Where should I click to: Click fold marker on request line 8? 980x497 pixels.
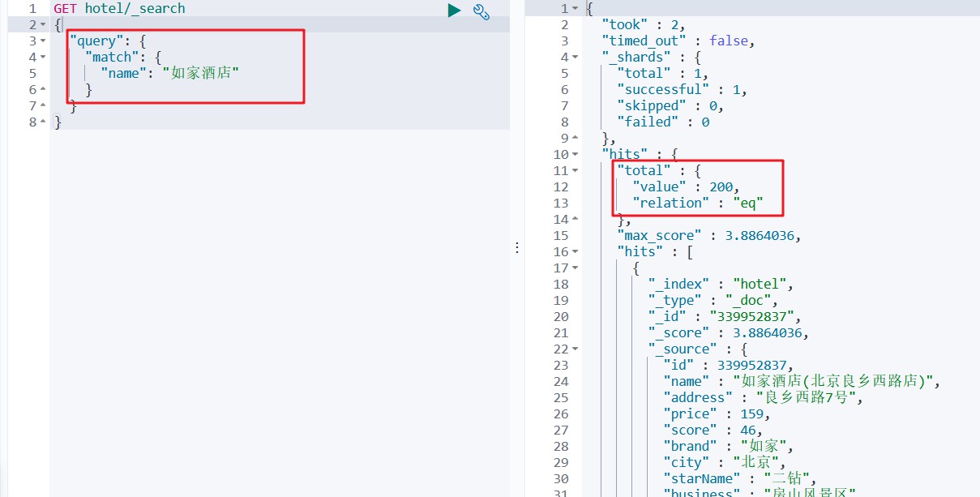click(x=43, y=122)
